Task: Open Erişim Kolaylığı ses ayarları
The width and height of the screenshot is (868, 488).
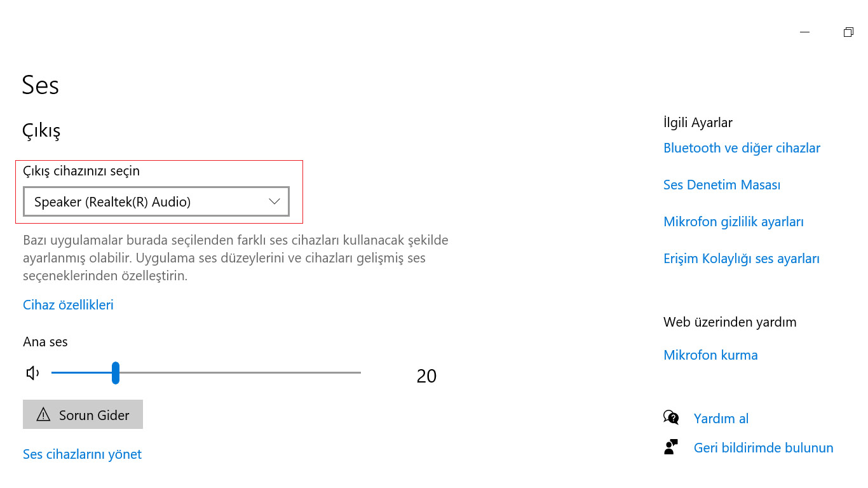Action: point(742,258)
